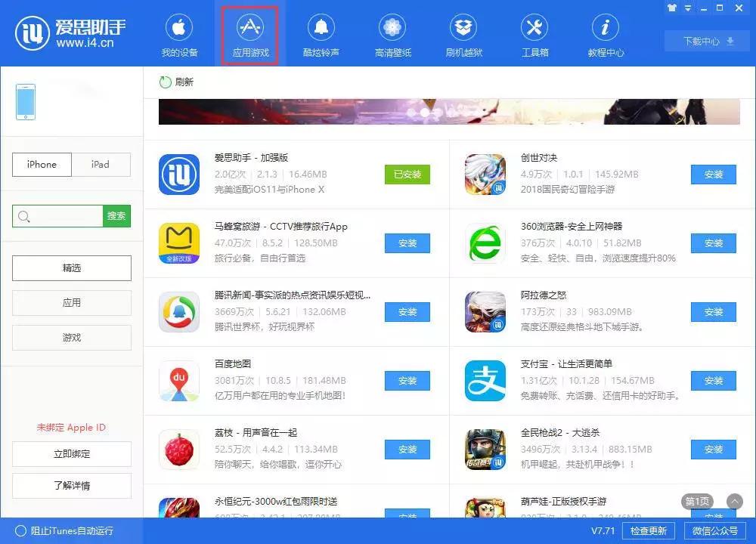This screenshot has height=544, width=756.
Task: Open the 工具箱 toolbox
Action: coord(534,34)
